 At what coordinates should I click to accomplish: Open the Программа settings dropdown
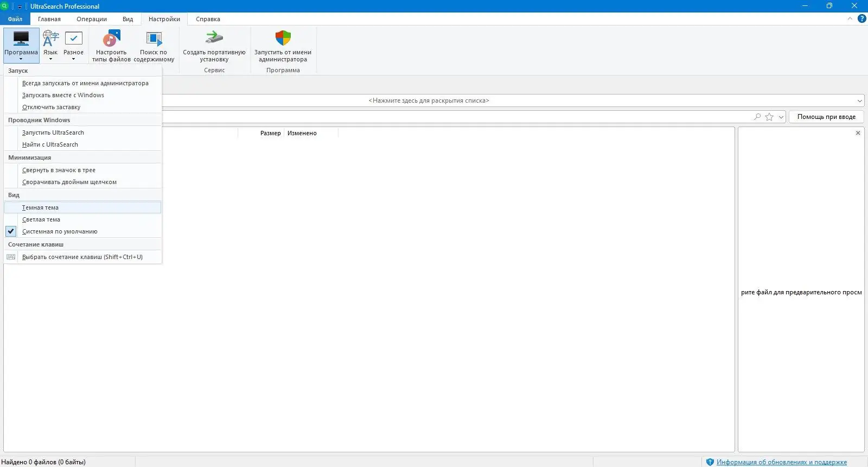click(21, 46)
